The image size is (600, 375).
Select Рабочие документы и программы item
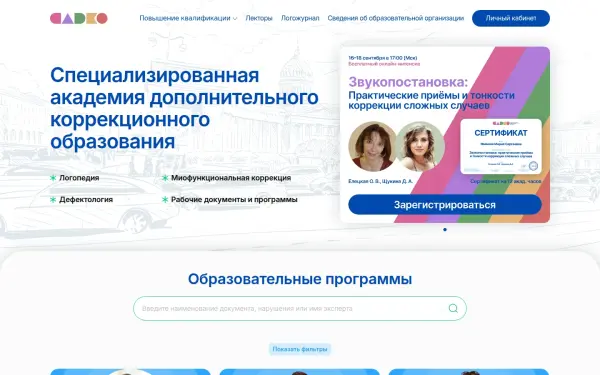click(234, 200)
